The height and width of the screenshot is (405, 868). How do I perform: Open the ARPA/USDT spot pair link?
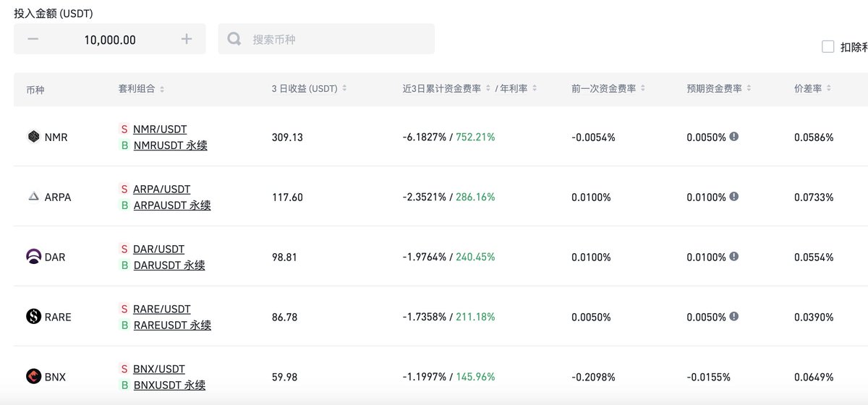point(162,189)
